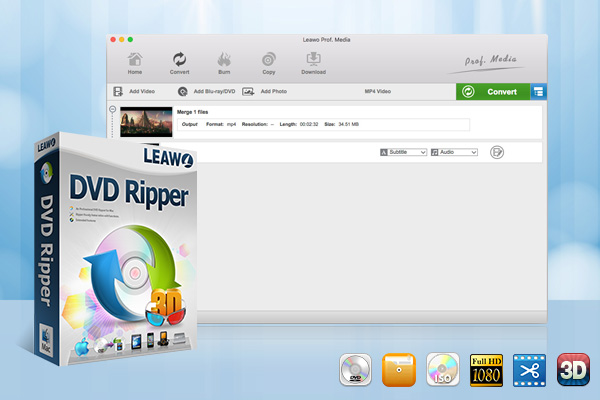This screenshot has height=400, width=600.
Task: Click the Add Video icon
Action: click(118, 91)
